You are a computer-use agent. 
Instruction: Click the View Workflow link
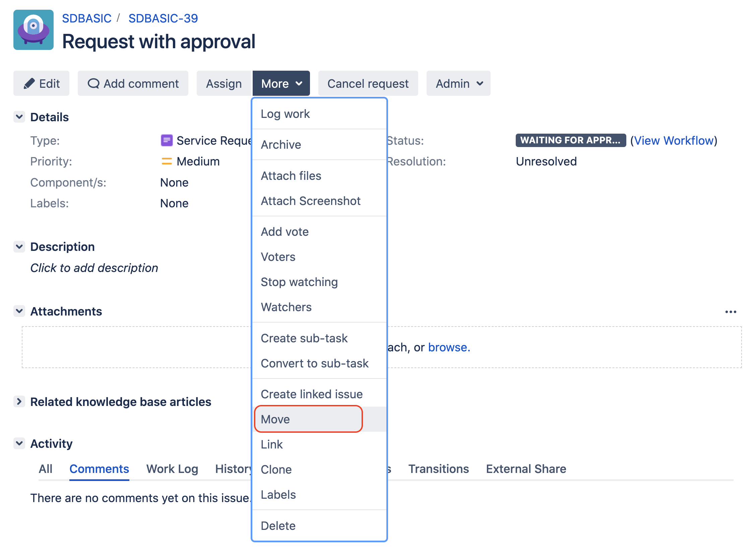[x=673, y=141]
